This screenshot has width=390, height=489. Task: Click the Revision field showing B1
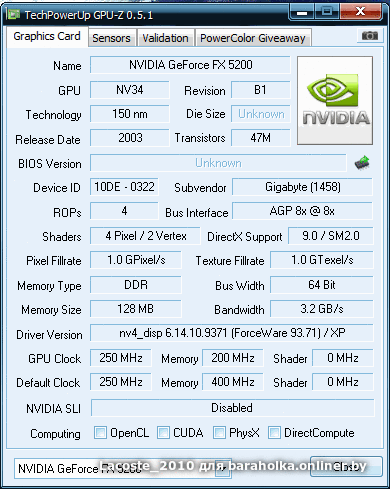click(x=261, y=90)
